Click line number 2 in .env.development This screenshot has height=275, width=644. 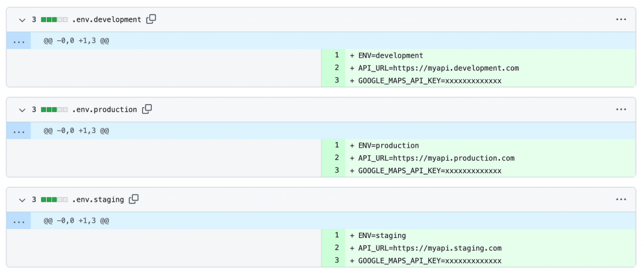coord(336,68)
